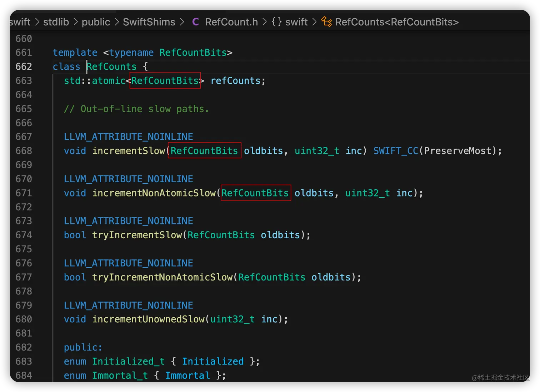The height and width of the screenshot is (392, 540).
Task: Expand the chevron between swift and stdlib
Action: coord(37,22)
